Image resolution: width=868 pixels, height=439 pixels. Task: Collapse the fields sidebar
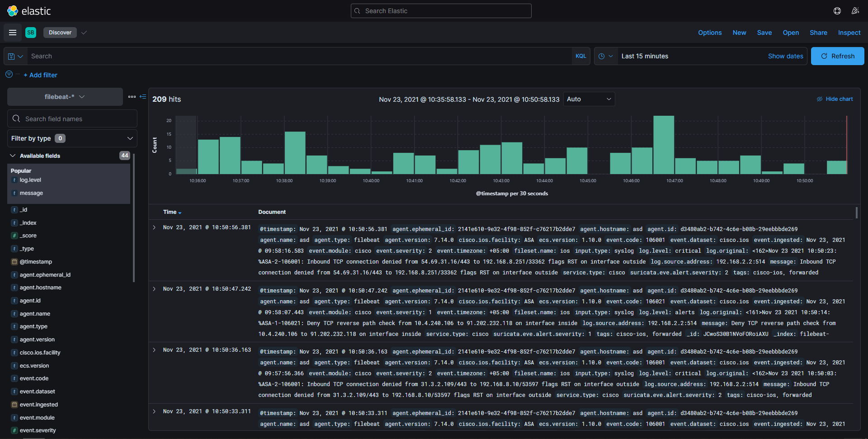click(x=143, y=97)
